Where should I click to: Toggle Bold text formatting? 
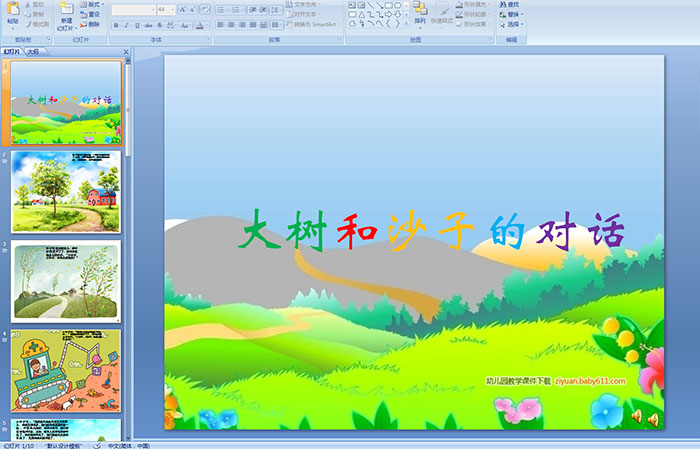(115, 25)
